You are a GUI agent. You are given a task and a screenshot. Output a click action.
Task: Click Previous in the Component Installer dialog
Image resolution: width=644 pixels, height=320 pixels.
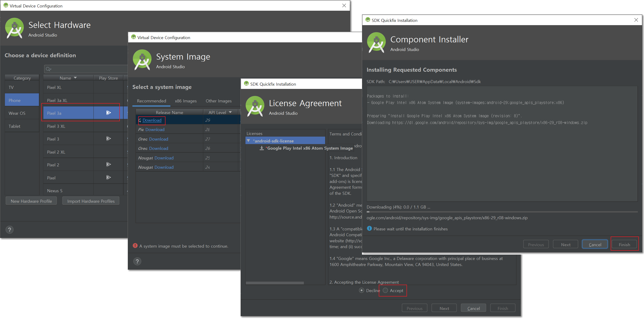(536, 244)
